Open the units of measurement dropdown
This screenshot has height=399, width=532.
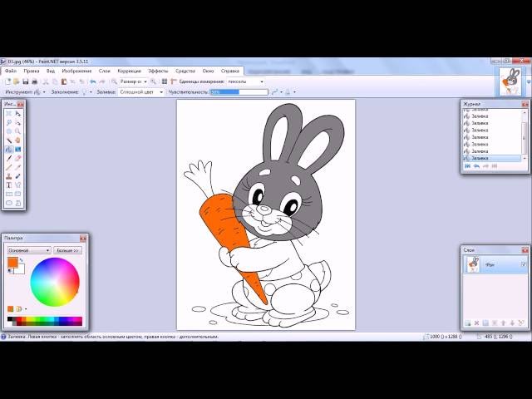point(262,81)
